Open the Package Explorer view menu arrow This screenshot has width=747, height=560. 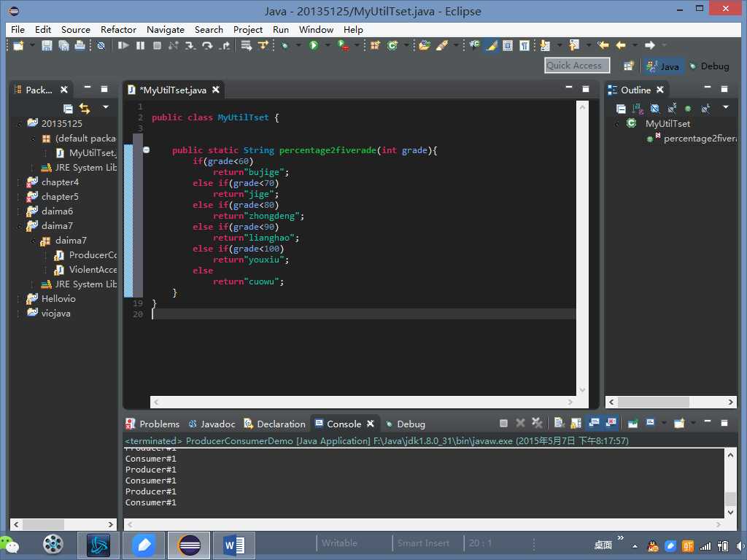[x=106, y=108]
